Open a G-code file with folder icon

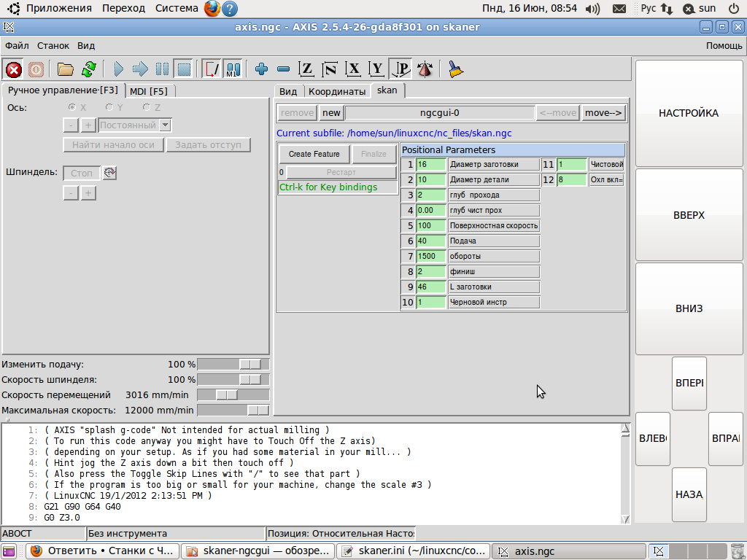click(66, 69)
